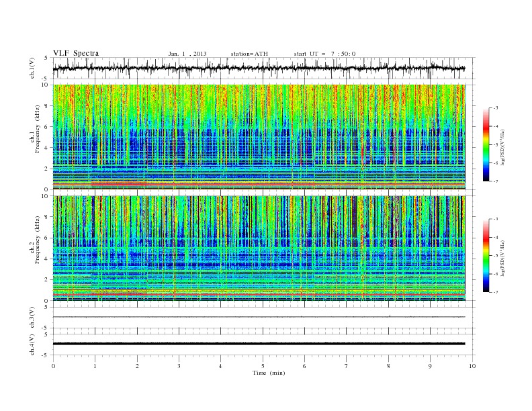
Task: Select the "start UT = 7:50:0" text
Action: pos(324,54)
